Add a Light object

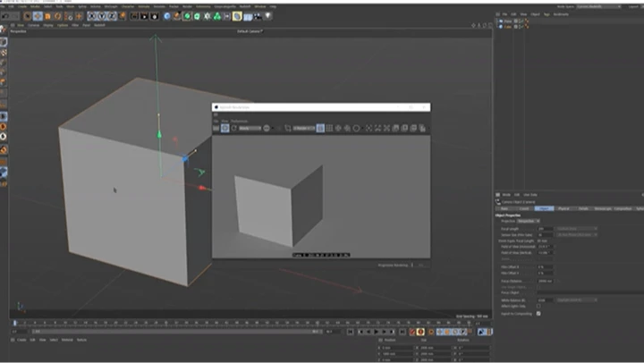[x=267, y=16]
